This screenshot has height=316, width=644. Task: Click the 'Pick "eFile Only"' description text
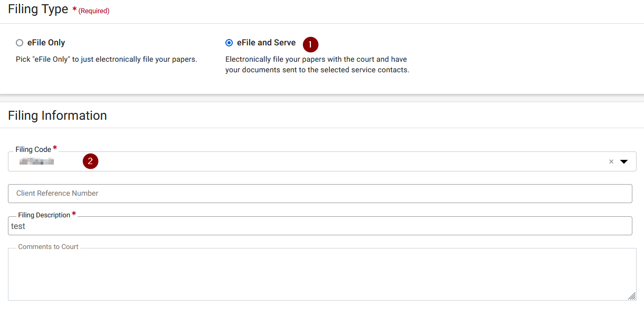tap(107, 59)
